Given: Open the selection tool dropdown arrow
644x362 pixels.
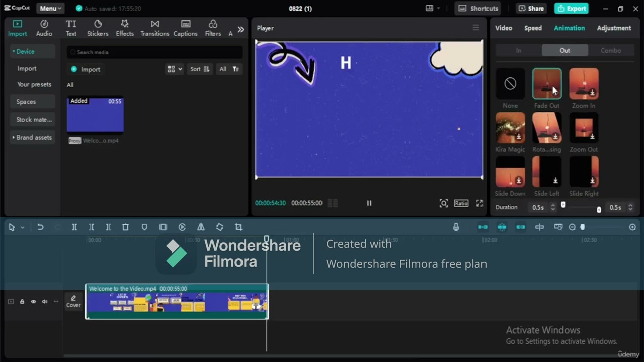Looking at the screenshot, I should [x=22, y=228].
